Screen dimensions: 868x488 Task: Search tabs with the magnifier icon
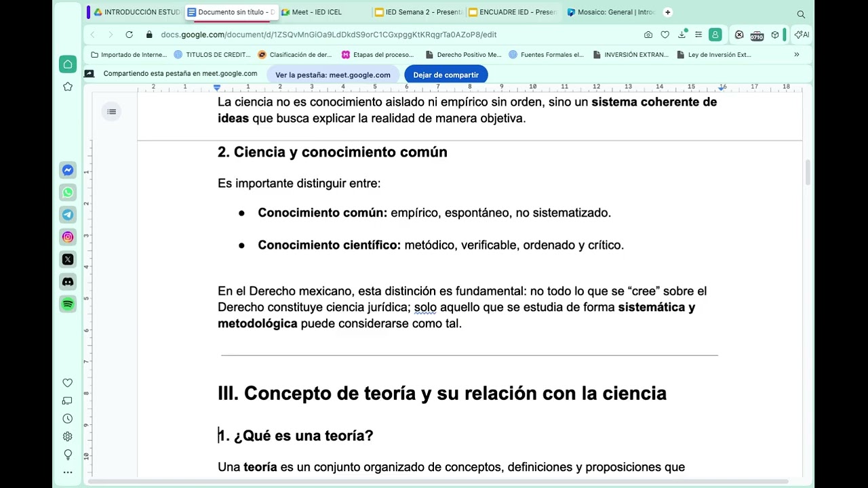pyautogui.click(x=801, y=14)
